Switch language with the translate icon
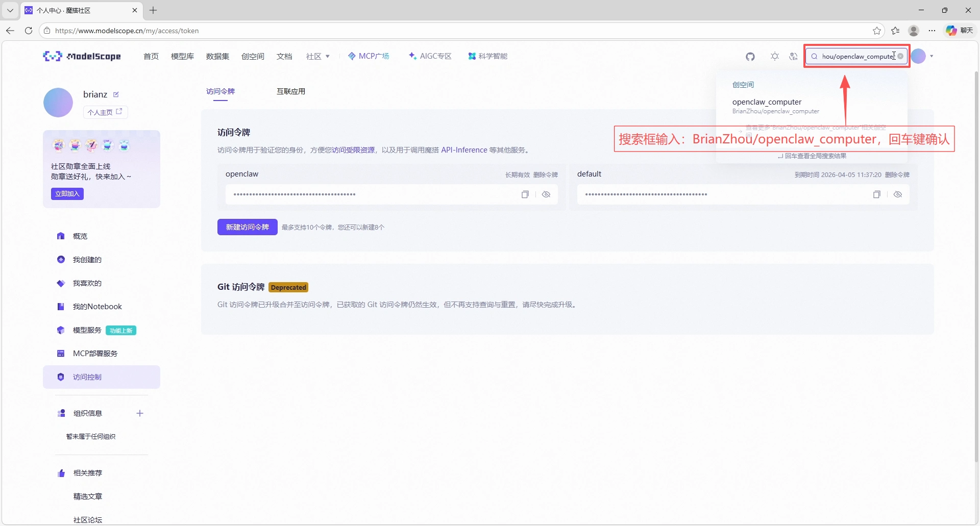The width and height of the screenshot is (980, 526). (793, 57)
